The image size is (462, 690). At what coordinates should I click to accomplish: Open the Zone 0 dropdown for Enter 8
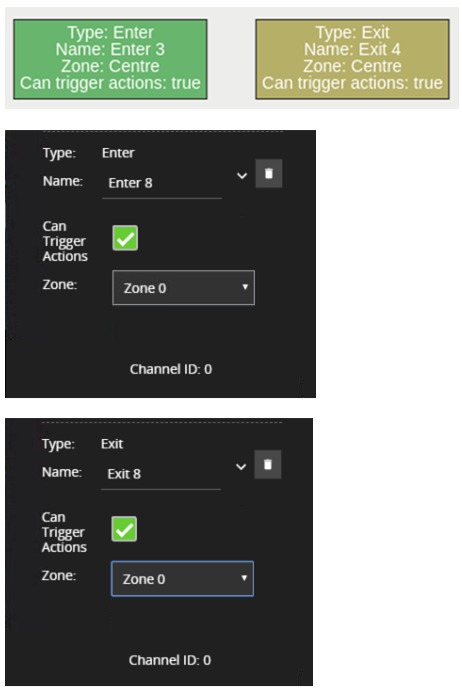pyautogui.click(x=183, y=288)
